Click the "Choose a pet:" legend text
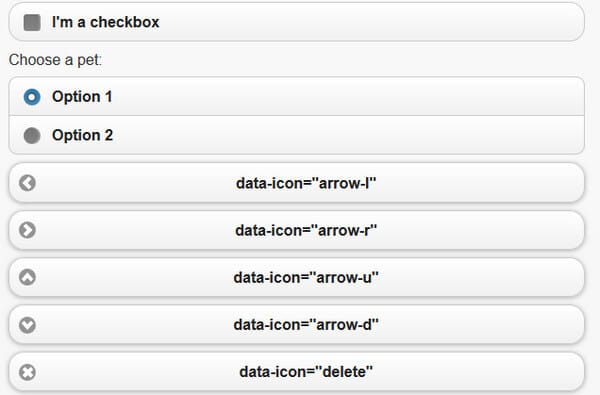600x395 pixels. point(55,60)
